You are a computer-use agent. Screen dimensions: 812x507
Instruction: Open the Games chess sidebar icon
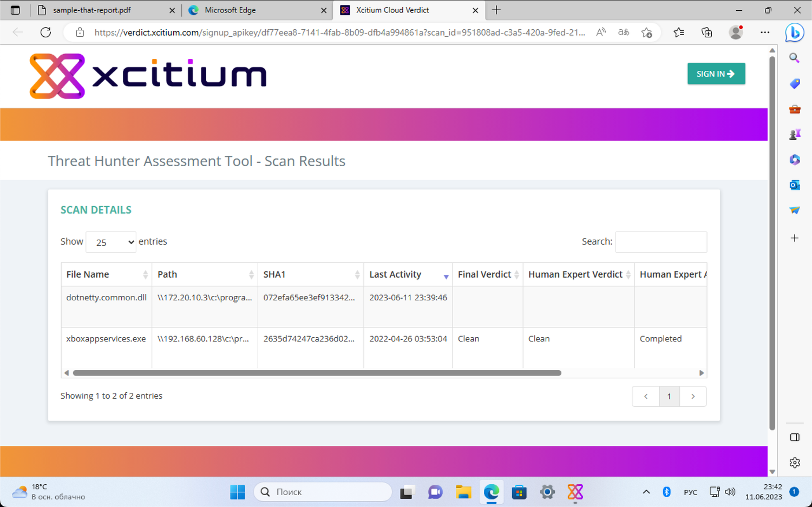(794, 134)
